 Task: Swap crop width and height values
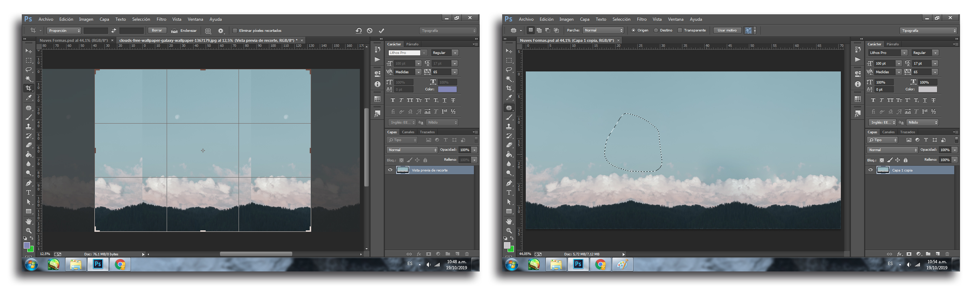click(113, 31)
